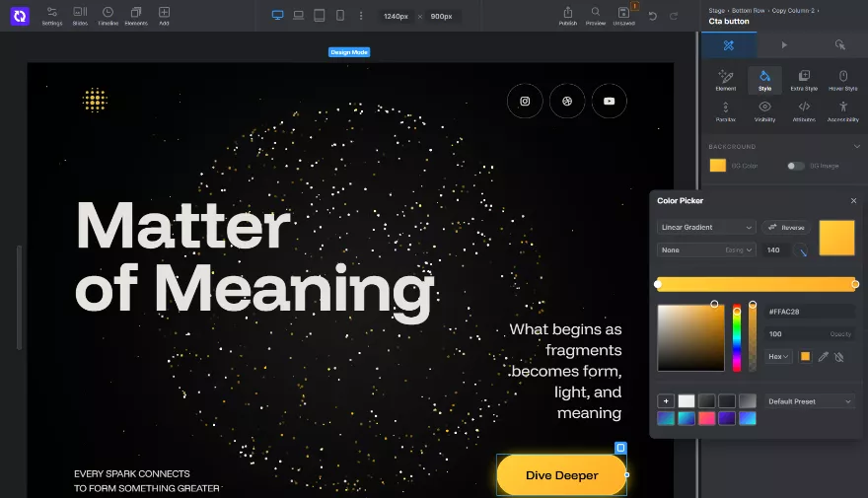Click the Dive Deeper button on the canvas
Screen dimensions: 868x498
coord(561,475)
